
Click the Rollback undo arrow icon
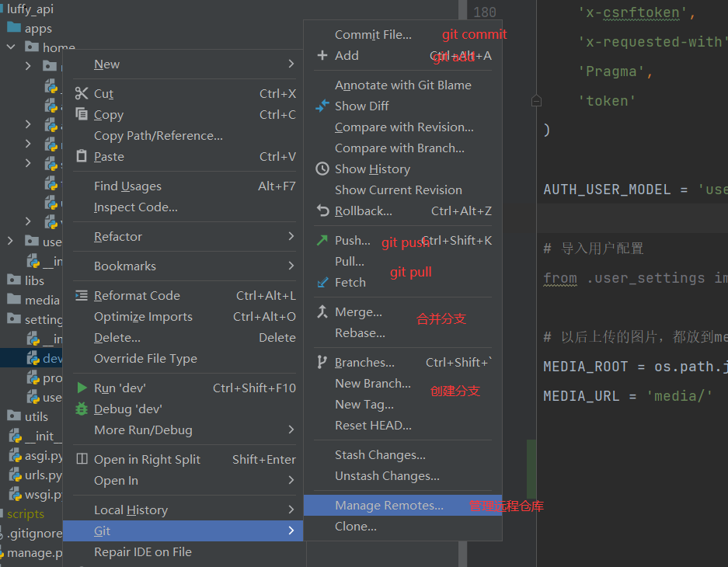pyautogui.click(x=322, y=210)
